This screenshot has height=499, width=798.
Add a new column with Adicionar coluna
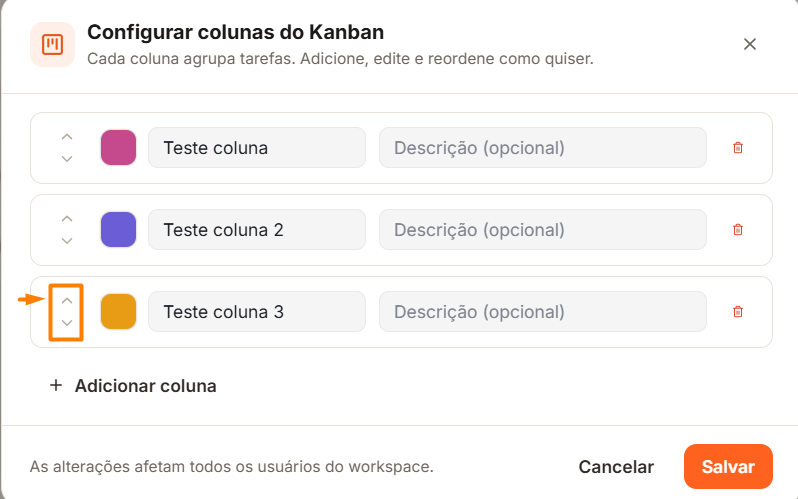[133, 386]
